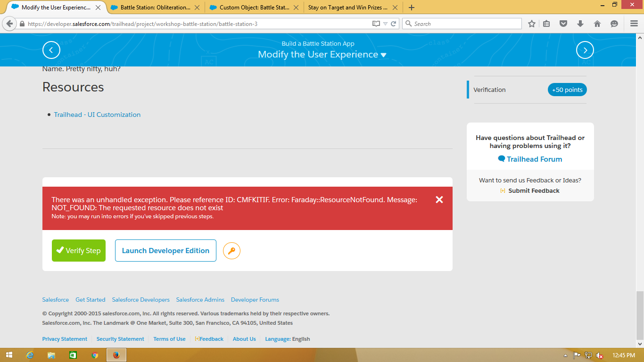Open the network status tray icon

pyautogui.click(x=588, y=355)
